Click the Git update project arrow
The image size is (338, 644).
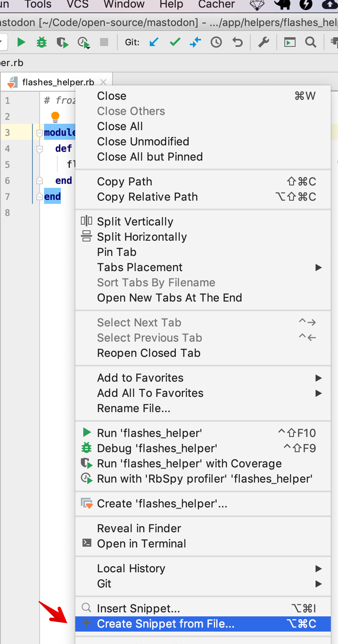coord(154,42)
